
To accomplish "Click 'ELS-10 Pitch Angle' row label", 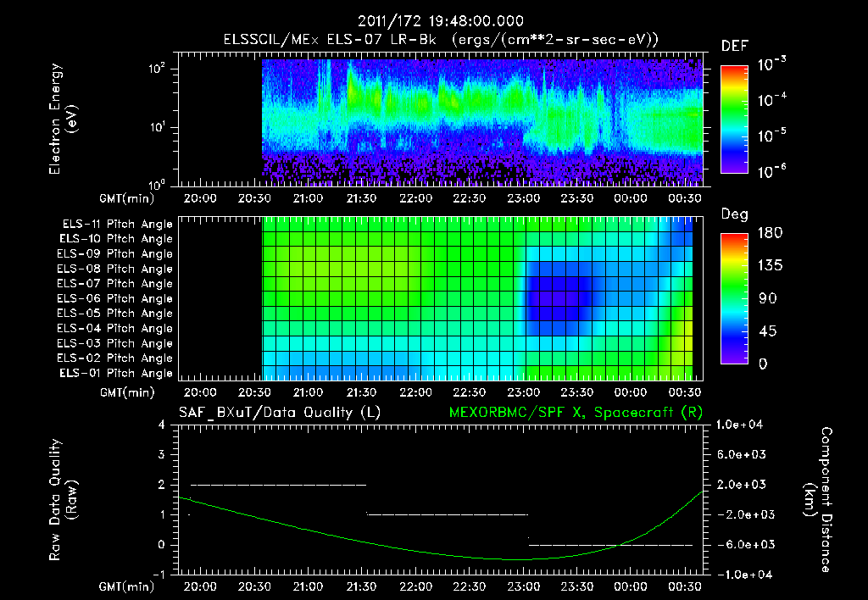I will 116,239.
